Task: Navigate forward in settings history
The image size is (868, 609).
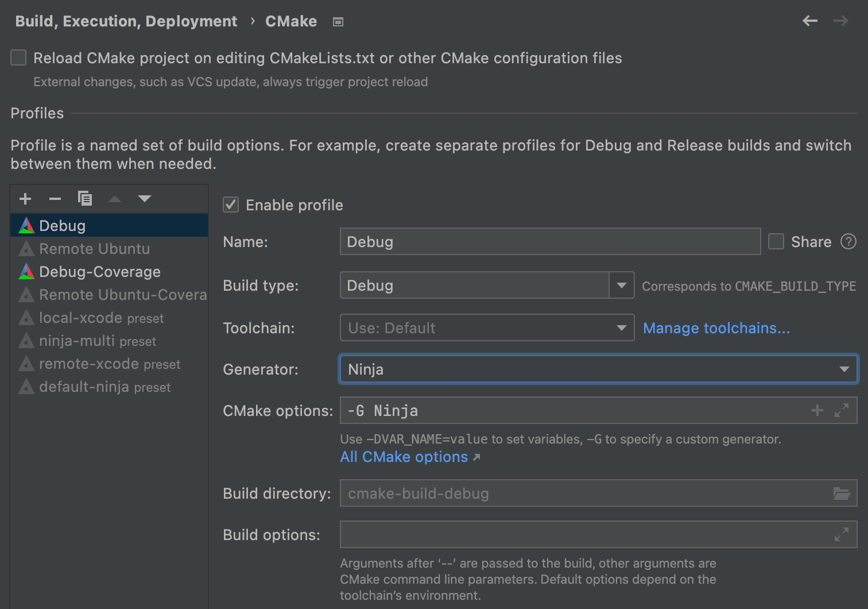Action: point(841,21)
